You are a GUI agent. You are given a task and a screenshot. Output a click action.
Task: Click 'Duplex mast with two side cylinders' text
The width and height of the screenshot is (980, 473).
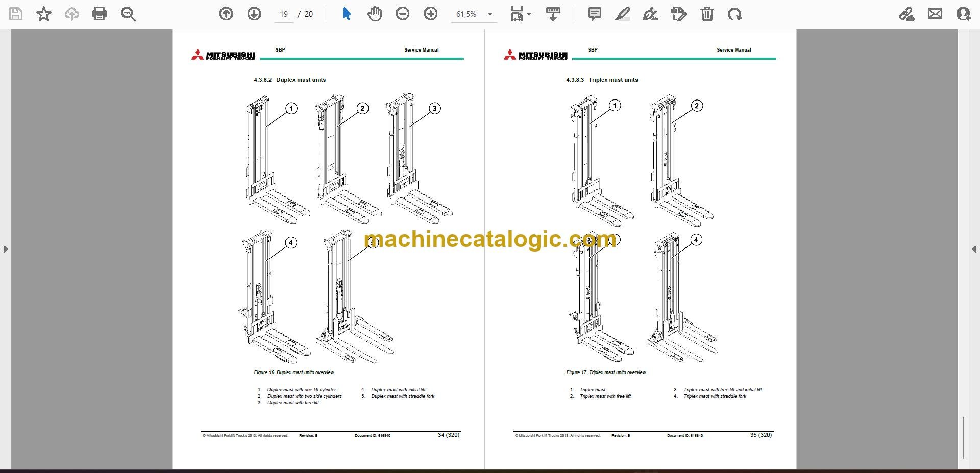[305, 396]
